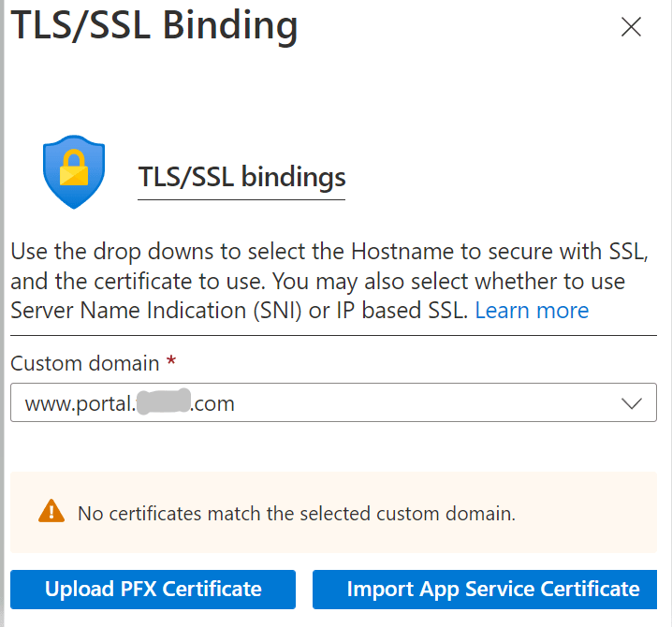Expand the Custom domain dropdown chevron
Viewport: 672px width, 627px height.
point(632,403)
